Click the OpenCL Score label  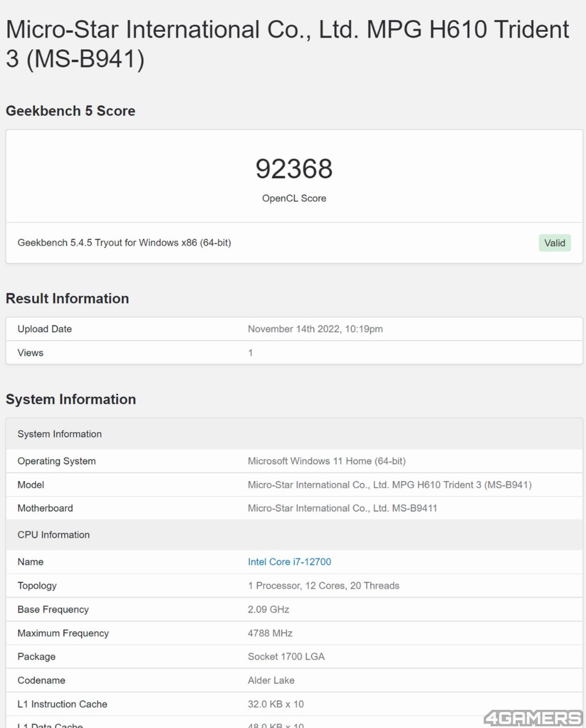click(294, 198)
